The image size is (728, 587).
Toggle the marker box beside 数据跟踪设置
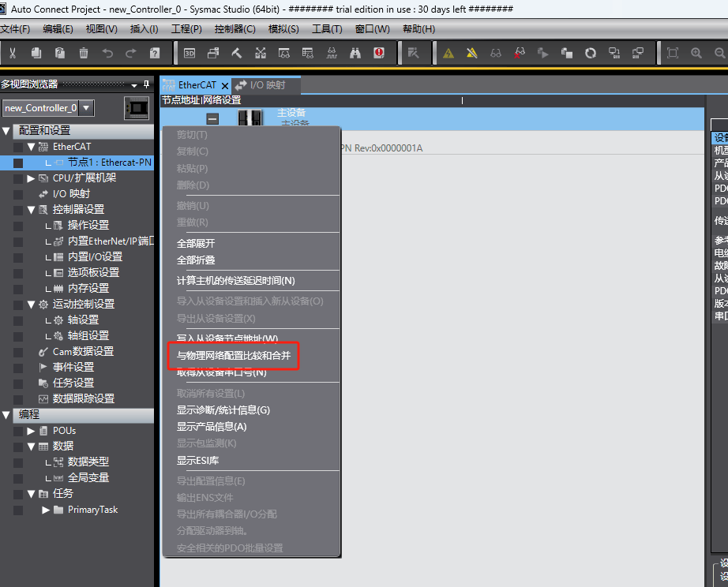pyautogui.click(x=18, y=400)
